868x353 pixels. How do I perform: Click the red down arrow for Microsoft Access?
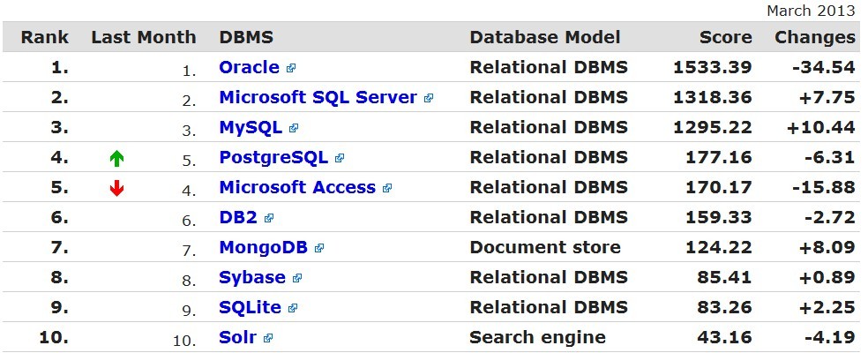(116, 188)
